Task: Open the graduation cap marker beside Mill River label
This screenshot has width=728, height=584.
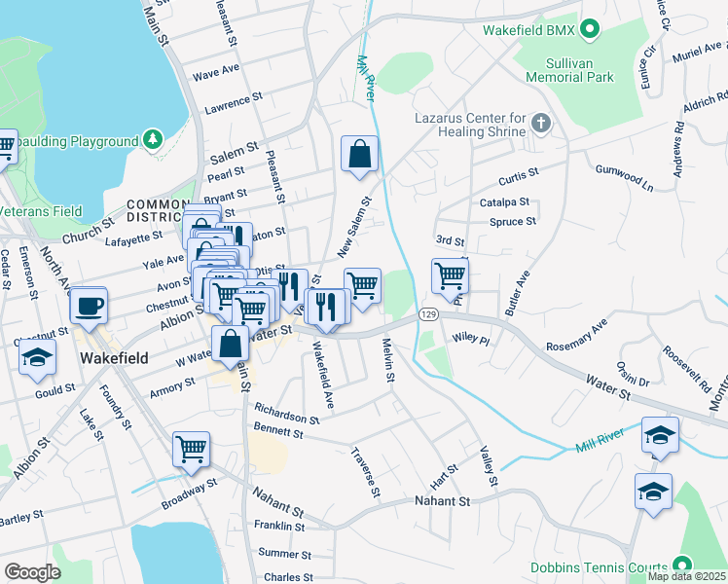Action: pos(660,435)
